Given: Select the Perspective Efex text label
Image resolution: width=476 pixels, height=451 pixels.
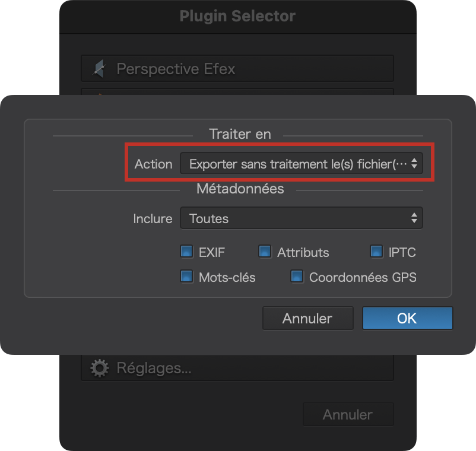Looking at the screenshot, I should click(176, 69).
